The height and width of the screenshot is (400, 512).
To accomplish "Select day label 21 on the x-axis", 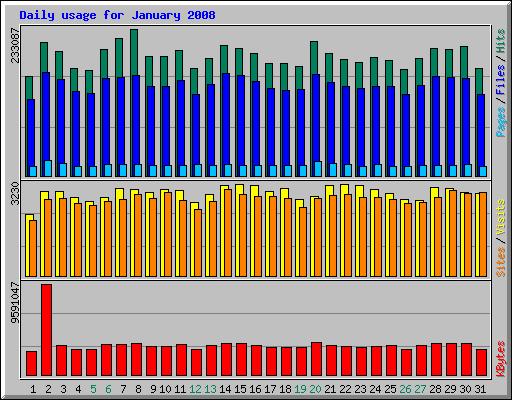I will pyautogui.click(x=330, y=389).
